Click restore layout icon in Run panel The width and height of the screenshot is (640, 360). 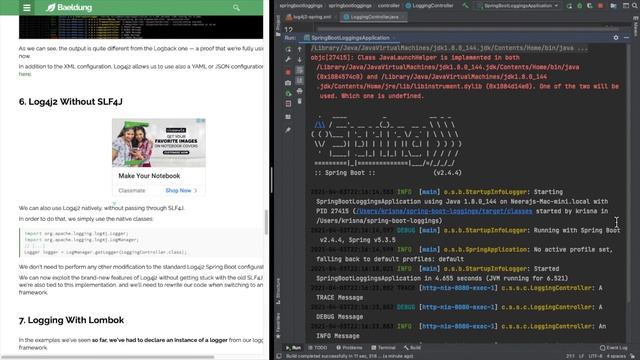[288, 117]
